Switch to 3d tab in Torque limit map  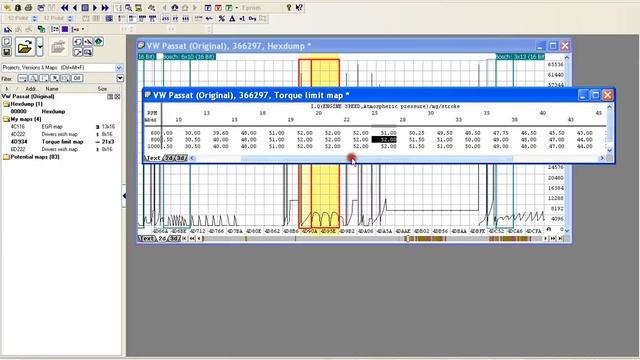click(x=181, y=158)
